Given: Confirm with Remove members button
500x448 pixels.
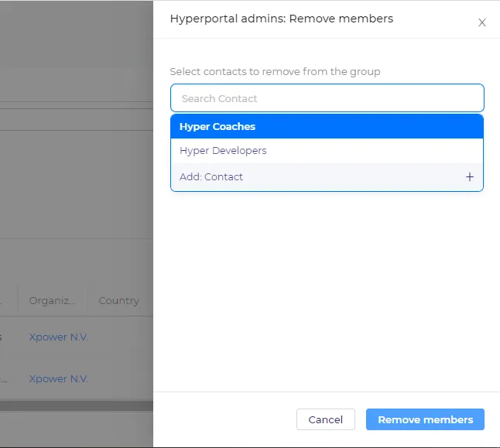Looking at the screenshot, I should [x=425, y=419].
